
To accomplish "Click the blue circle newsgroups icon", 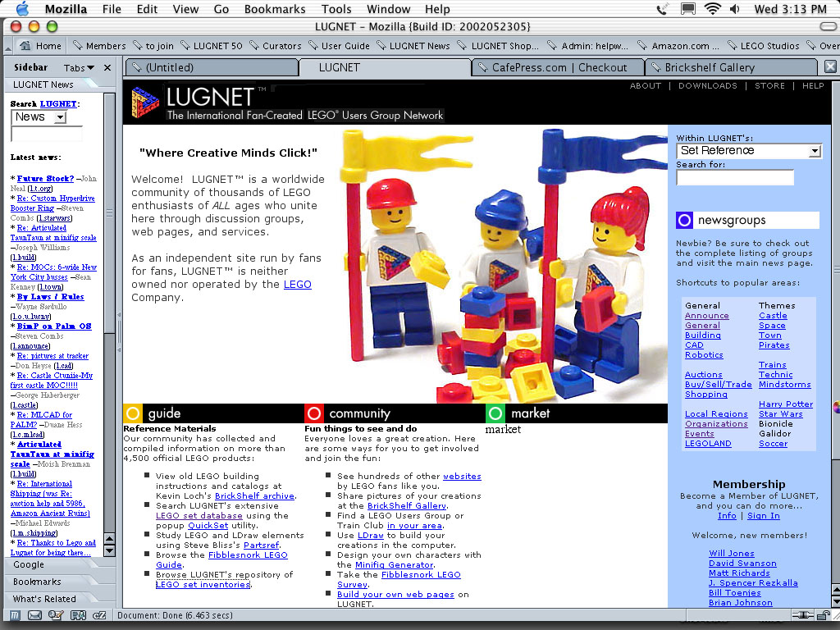I will (x=685, y=220).
